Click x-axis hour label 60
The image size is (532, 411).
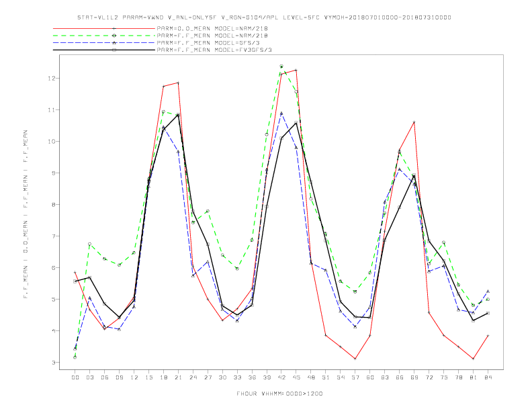[x=370, y=377]
